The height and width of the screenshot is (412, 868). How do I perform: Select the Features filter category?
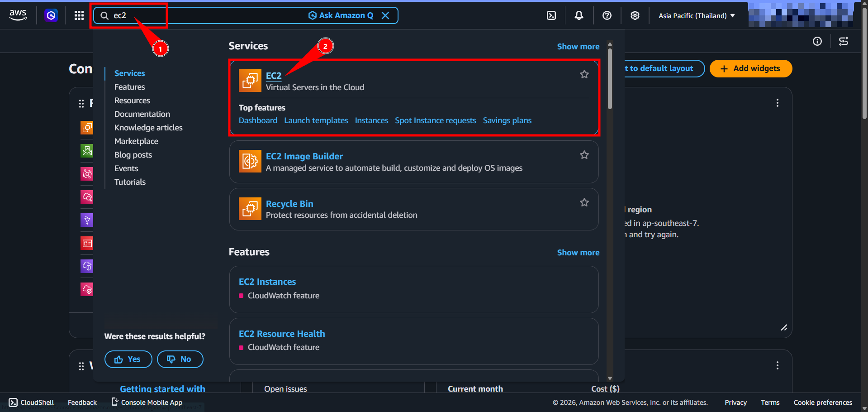pyautogui.click(x=130, y=87)
